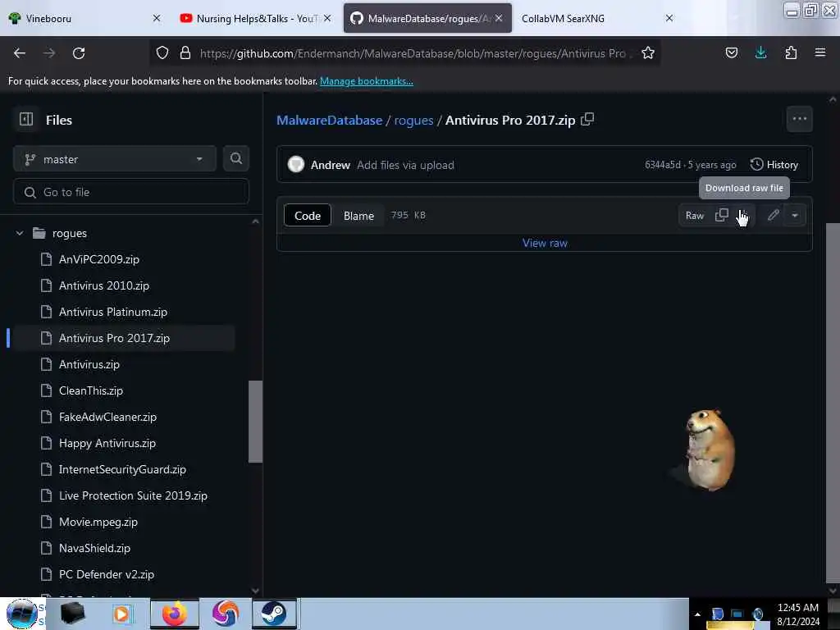Viewport: 840px width, 630px height.
Task: Reload the page with refresh icon
Action: coord(79,53)
